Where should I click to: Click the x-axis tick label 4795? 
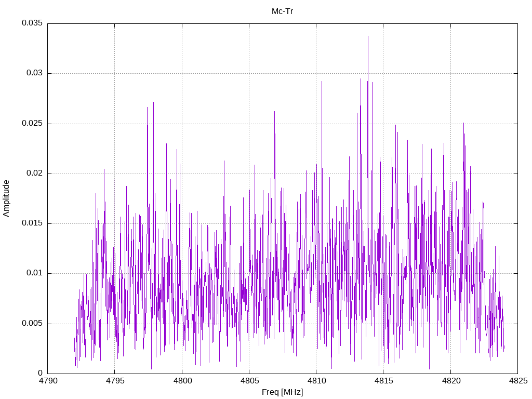(115, 381)
